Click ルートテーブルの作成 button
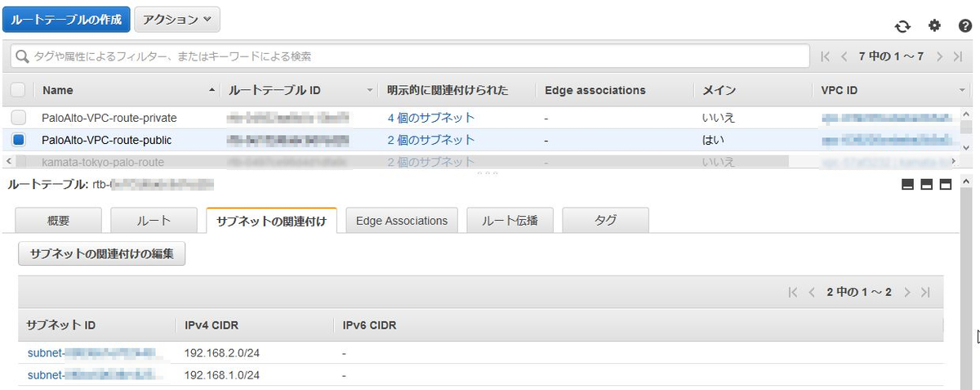 (x=66, y=19)
